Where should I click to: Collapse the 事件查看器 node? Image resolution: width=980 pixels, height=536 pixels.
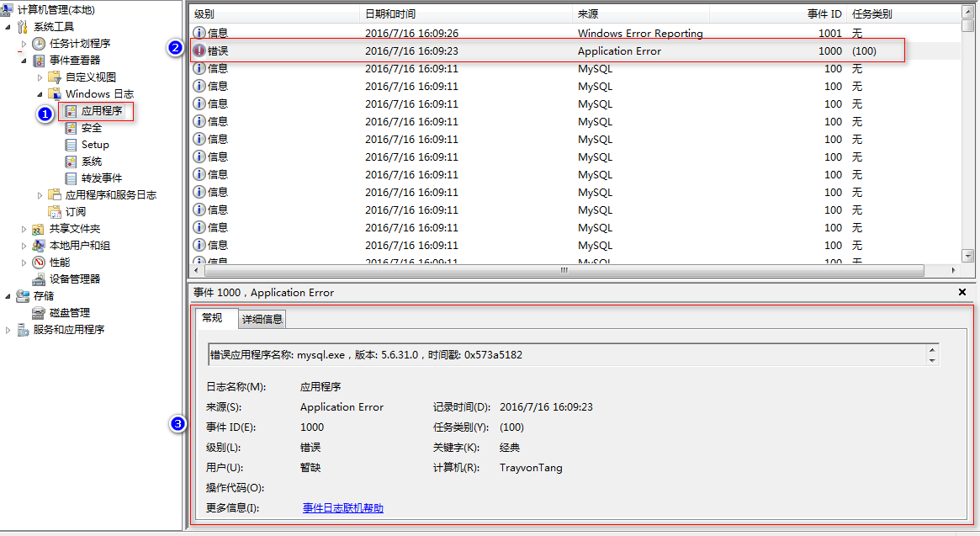(x=24, y=61)
